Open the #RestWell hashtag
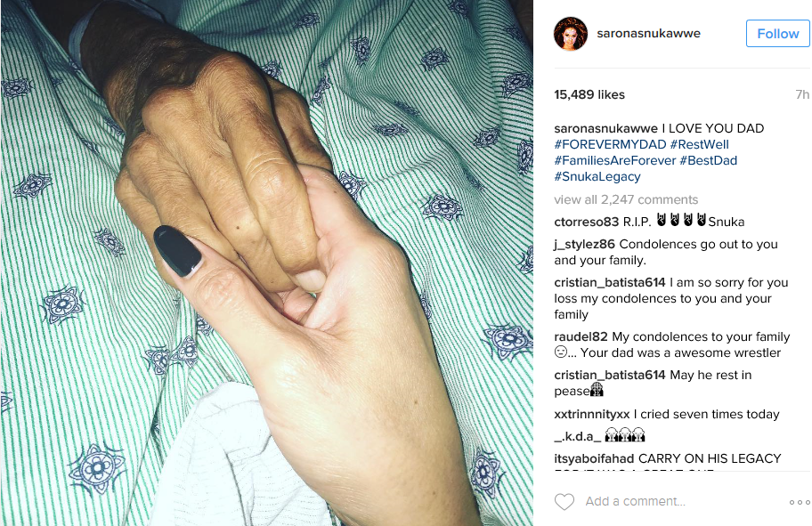Viewport: 812px width, 526px height. click(x=699, y=144)
